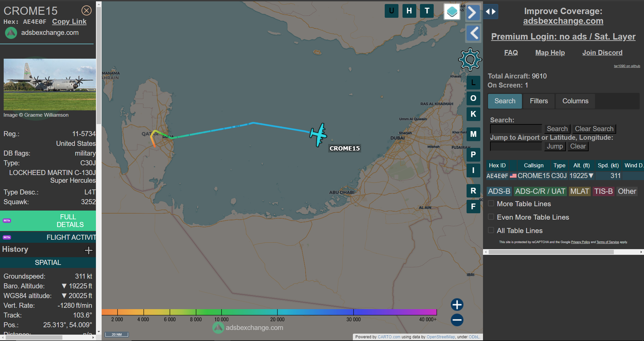Click the Jump button
Image resolution: width=644 pixels, height=341 pixels.
coord(555,146)
